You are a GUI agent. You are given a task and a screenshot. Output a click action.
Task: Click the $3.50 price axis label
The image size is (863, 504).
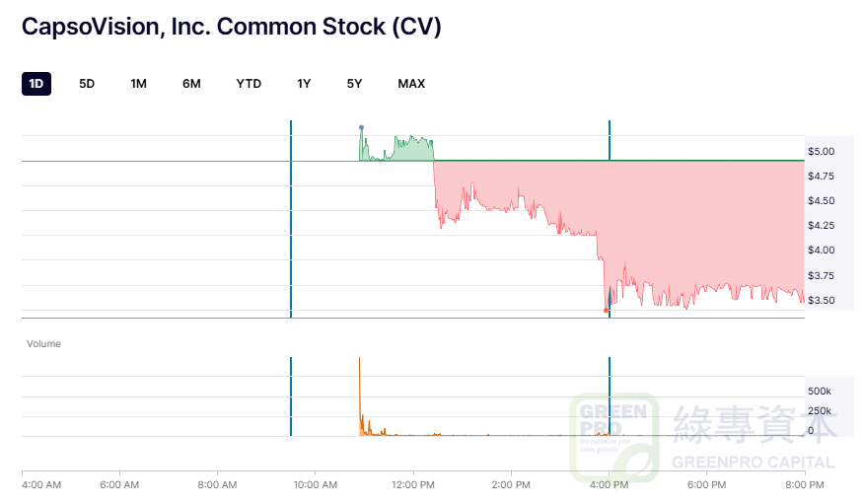pyautogui.click(x=822, y=301)
